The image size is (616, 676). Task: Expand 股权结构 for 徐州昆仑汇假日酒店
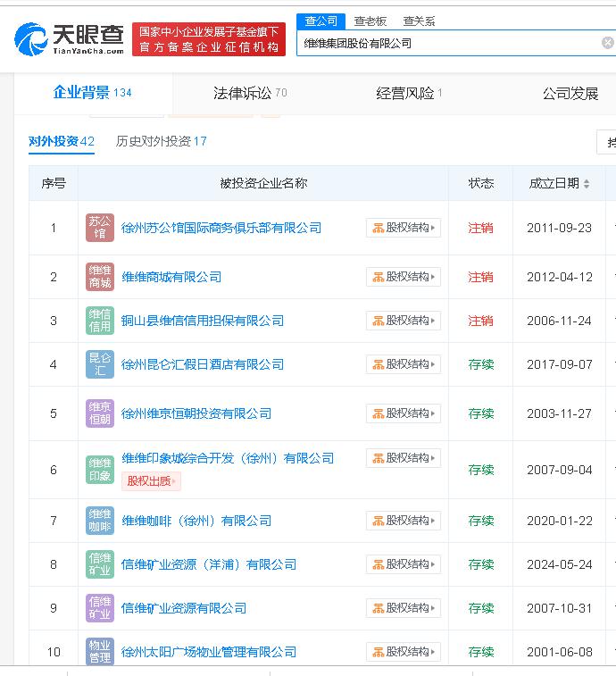(x=404, y=364)
